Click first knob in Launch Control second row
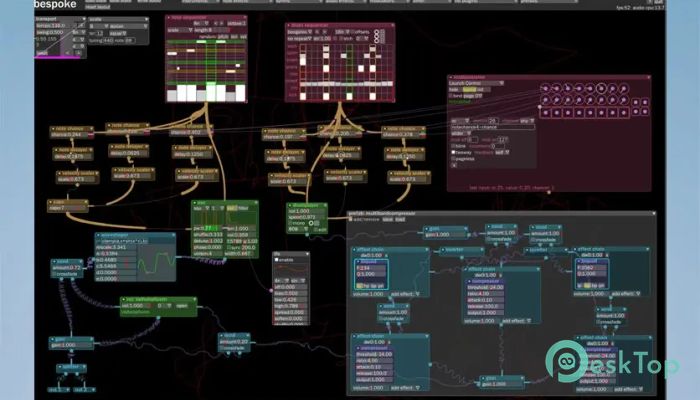The width and height of the screenshot is (700, 400). coord(545,100)
